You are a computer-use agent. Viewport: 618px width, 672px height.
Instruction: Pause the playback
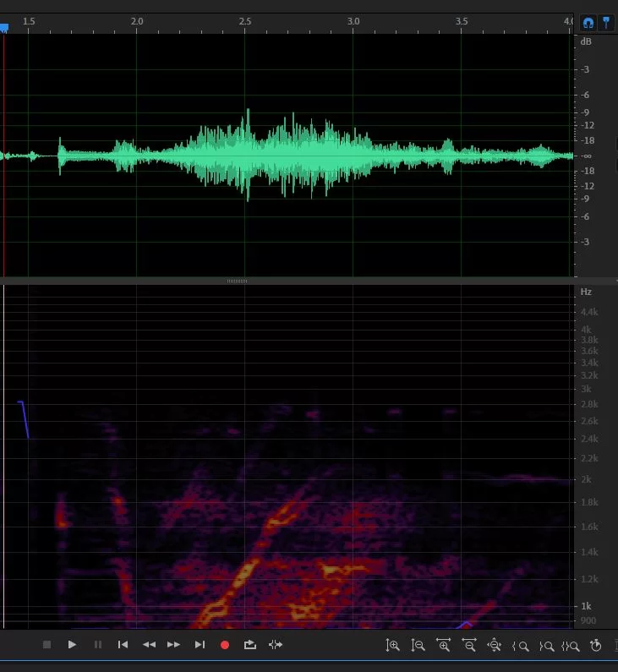tap(98, 645)
